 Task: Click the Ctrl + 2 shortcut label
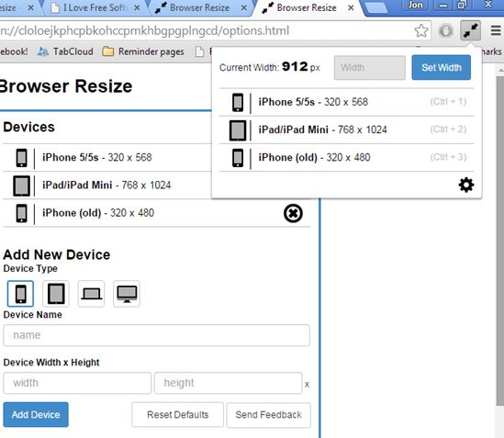[448, 129]
